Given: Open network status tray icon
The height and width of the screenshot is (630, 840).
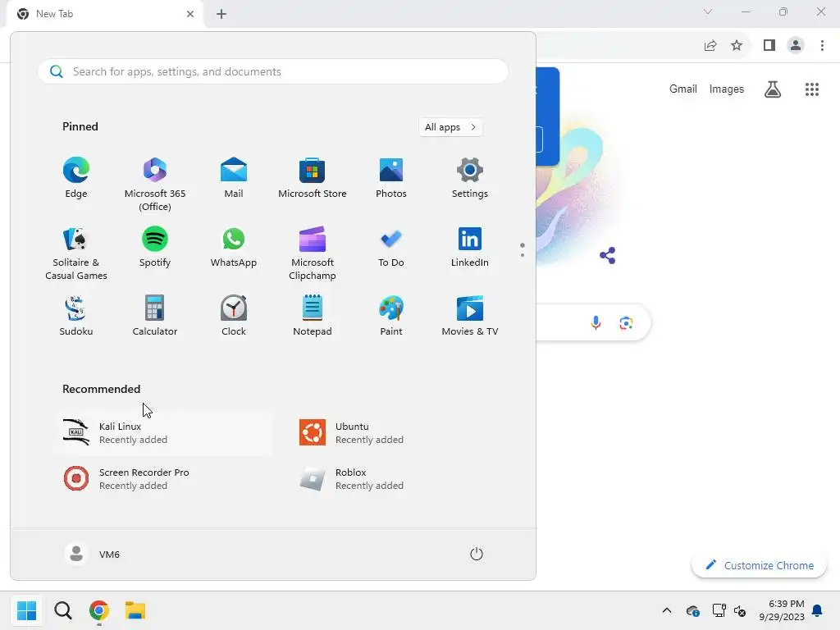Looking at the screenshot, I should tap(719, 610).
